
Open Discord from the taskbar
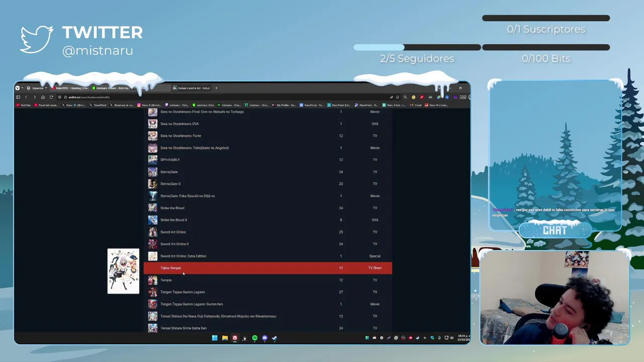[x=265, y=338]
